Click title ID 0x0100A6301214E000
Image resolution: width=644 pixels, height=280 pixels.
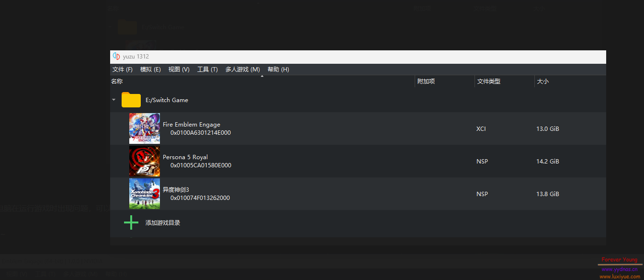click(201, 133)
